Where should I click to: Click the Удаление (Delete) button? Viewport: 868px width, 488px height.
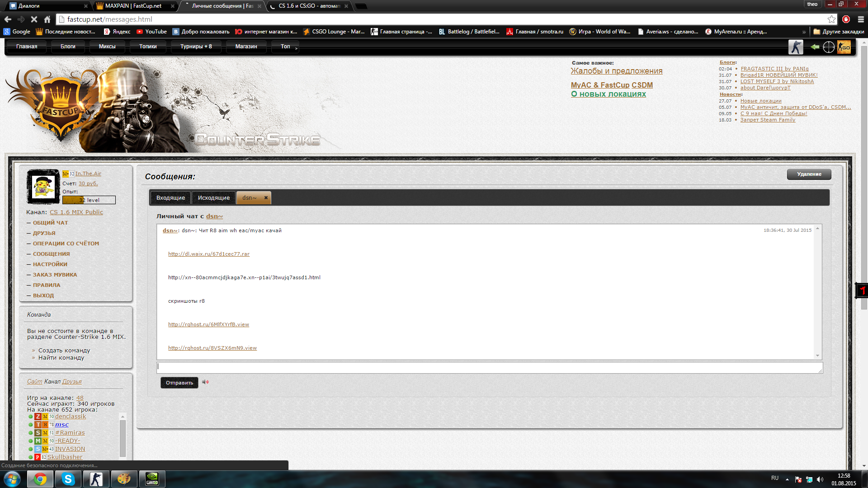808,174
